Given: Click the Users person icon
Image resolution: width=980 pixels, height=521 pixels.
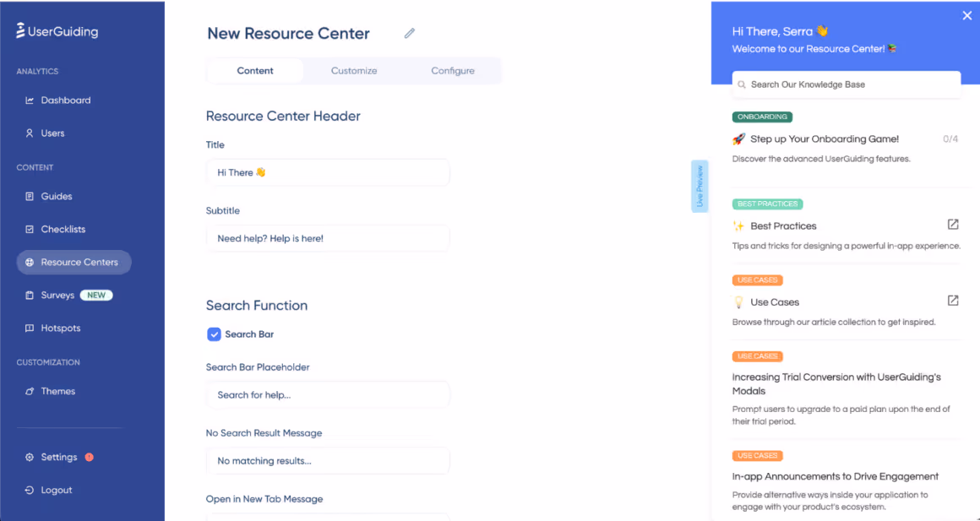Looking at the screenshot, I should tap(30, 133).
